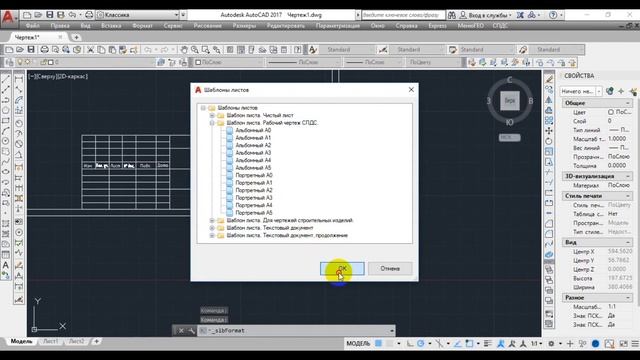The height and width of the screenshot is (360, 640).
Task: Toggle Polar tracking in status bar
Action: coord(420,344)
